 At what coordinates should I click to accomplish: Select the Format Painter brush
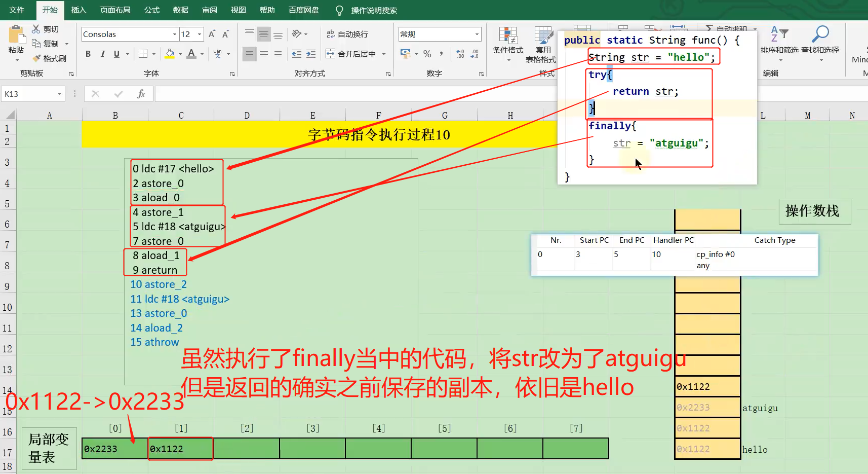click(36, 58)
